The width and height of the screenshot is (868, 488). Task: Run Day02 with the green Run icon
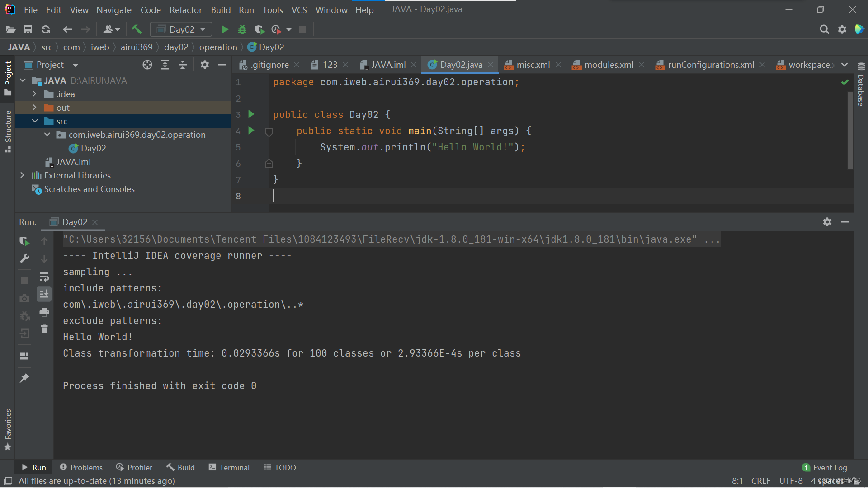tap(225, 29)
